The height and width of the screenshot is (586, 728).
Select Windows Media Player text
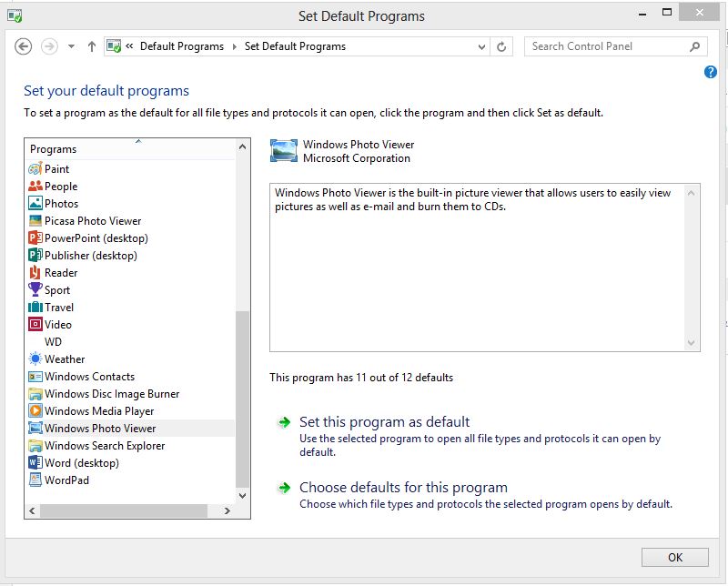coord(99,411)
